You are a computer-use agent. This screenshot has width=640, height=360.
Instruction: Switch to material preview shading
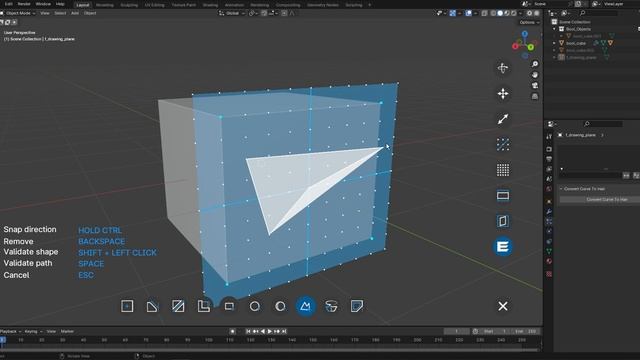(x=507, y=13)
